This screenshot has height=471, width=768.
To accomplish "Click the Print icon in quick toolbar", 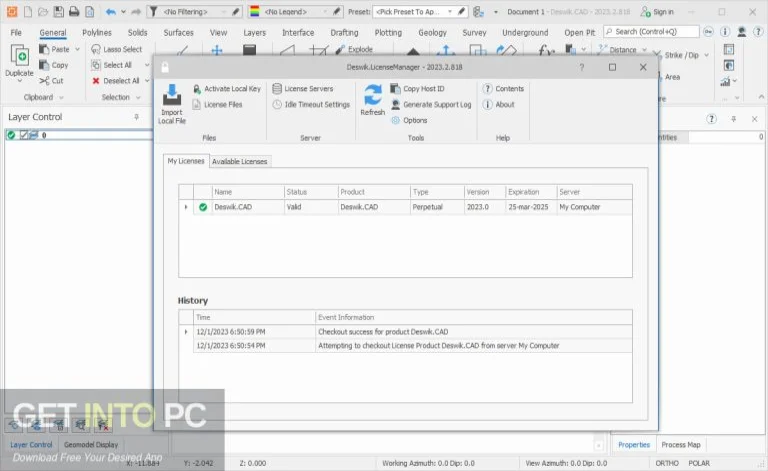I will click(74, 11).
